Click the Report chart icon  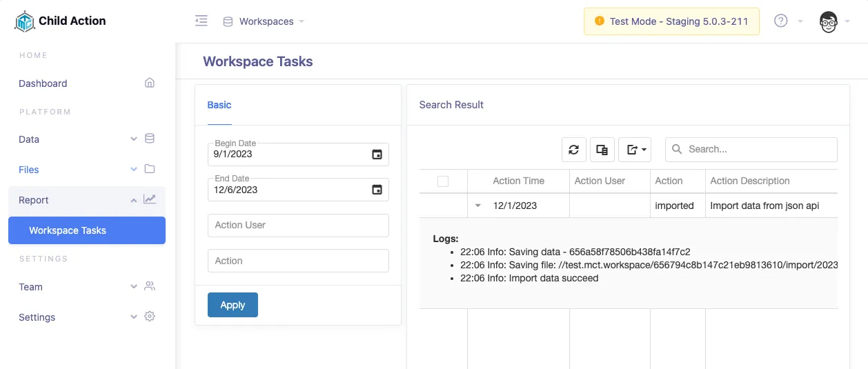click(150, 199)
